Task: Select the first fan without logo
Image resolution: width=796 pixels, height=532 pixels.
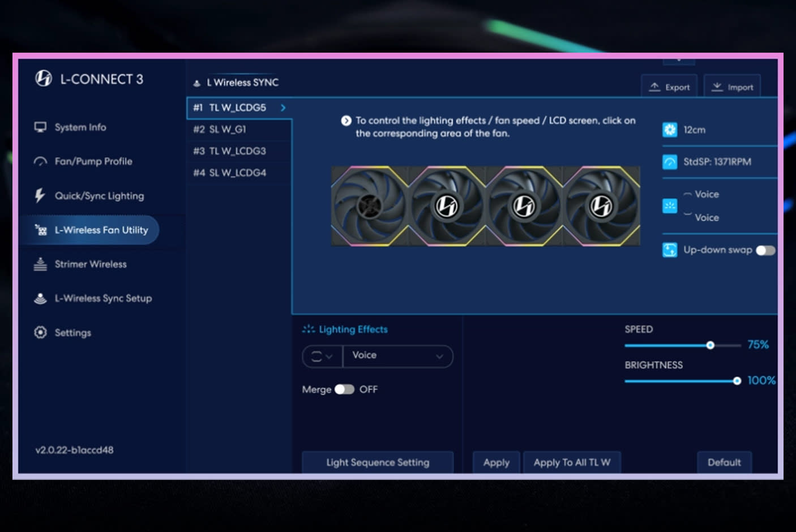Action: (369, 206)
